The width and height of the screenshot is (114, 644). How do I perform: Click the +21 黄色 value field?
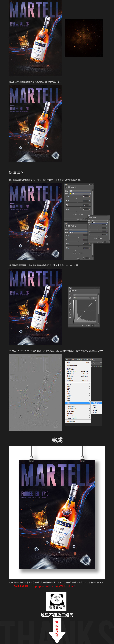tap(86, 205)
